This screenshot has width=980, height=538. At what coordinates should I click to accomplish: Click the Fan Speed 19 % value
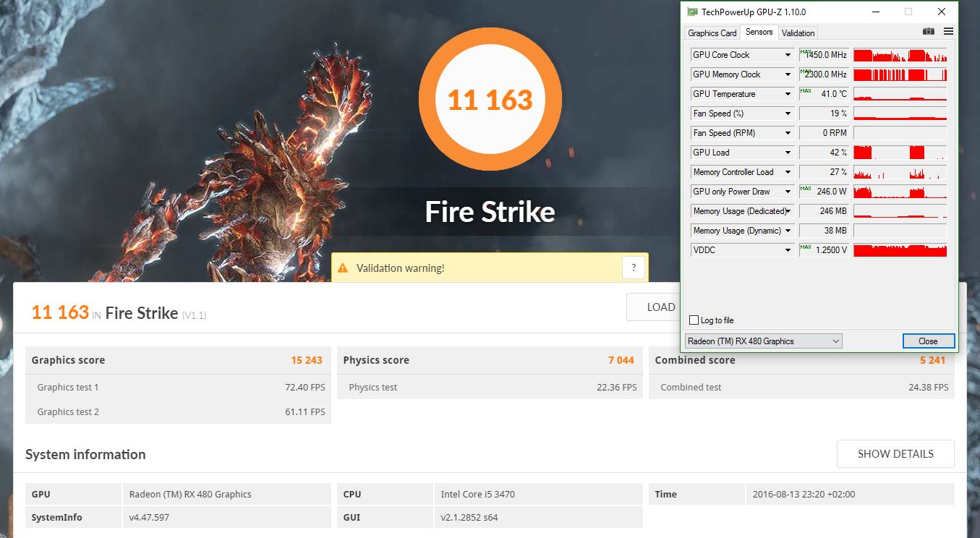824,114
